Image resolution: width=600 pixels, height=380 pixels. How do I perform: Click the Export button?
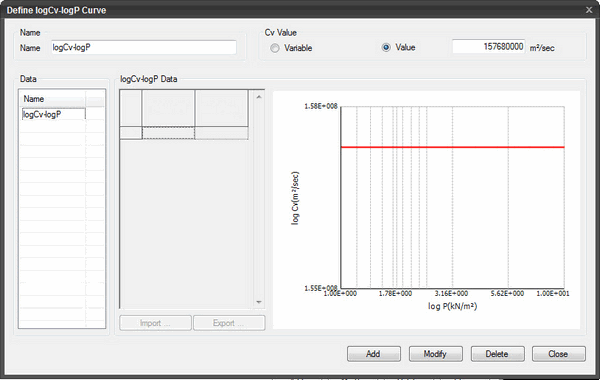point(229,323)
